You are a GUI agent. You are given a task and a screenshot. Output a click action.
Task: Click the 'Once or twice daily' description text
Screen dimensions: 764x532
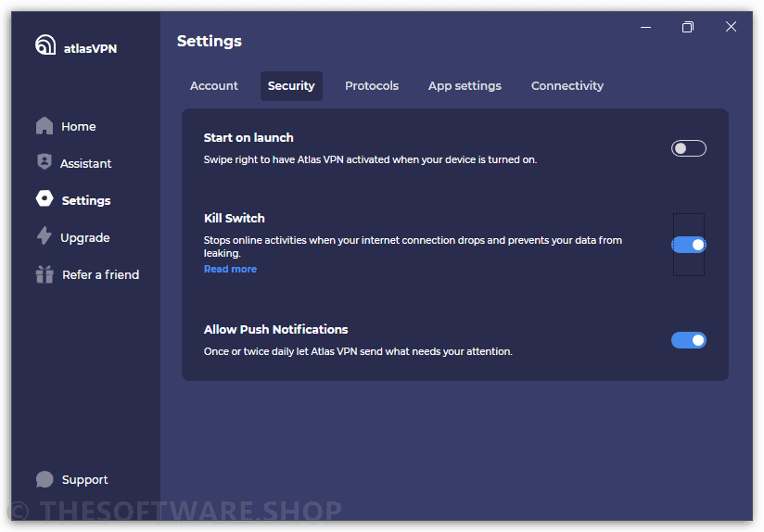(358, 352)
